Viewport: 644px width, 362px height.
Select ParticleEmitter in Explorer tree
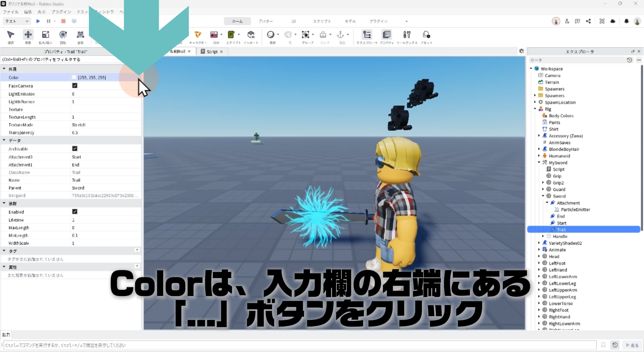(x=575, y=209)
